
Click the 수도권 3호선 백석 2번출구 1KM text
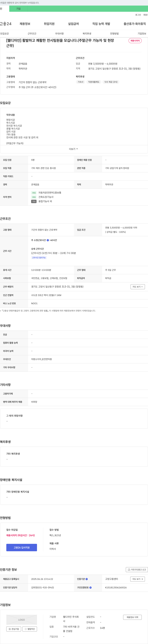click(x=46, y=295)
